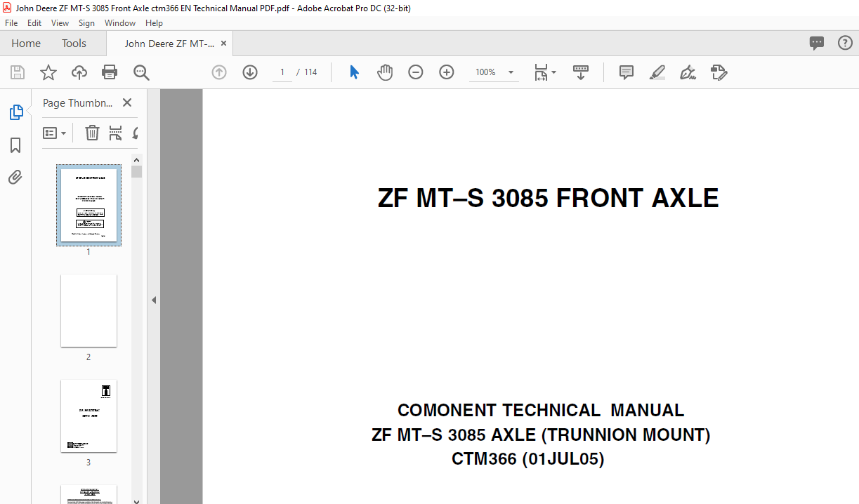Click the Save file icon
The image size is (859, 504).
(x=18, y=72)
